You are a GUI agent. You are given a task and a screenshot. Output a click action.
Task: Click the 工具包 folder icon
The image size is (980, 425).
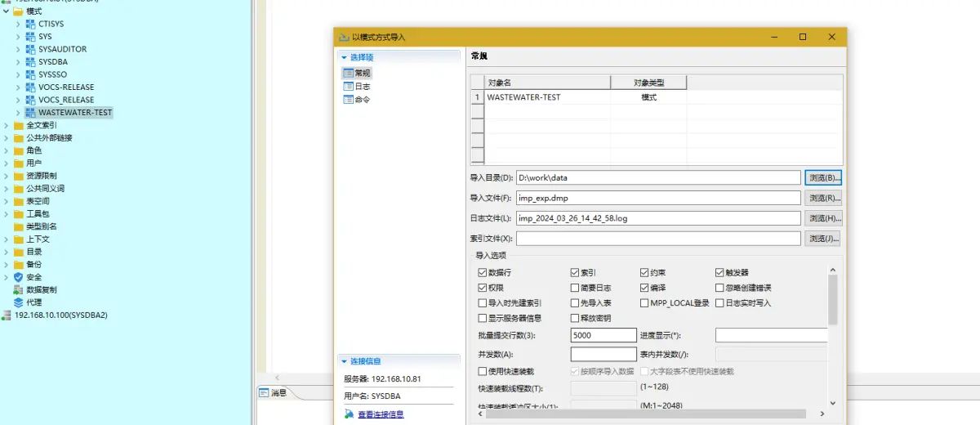point(18,214)
